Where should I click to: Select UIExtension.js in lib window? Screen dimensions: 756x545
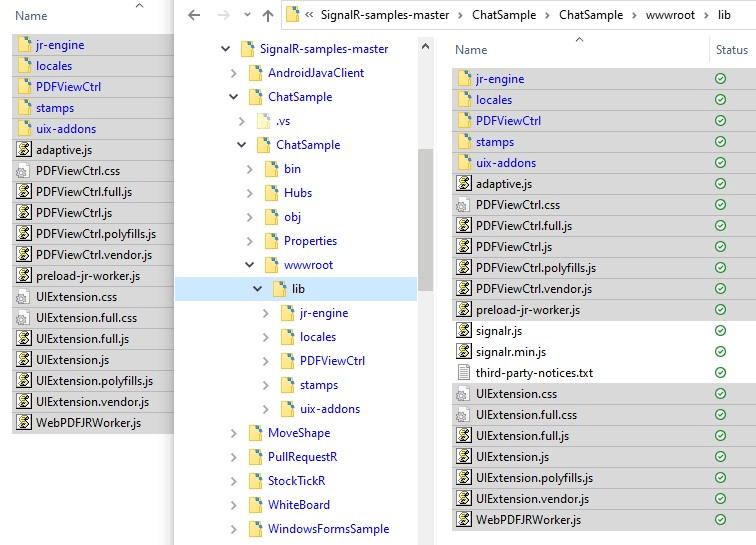tap(512, 457)
